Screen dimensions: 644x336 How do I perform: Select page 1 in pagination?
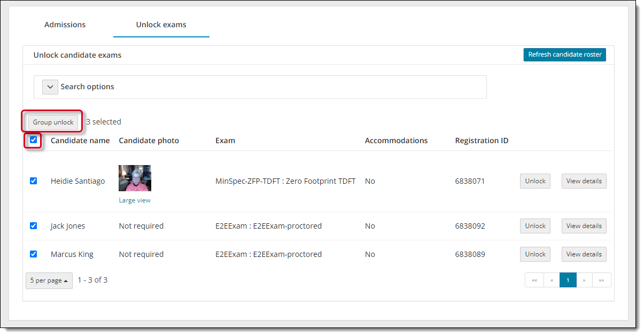coord(568,280)
